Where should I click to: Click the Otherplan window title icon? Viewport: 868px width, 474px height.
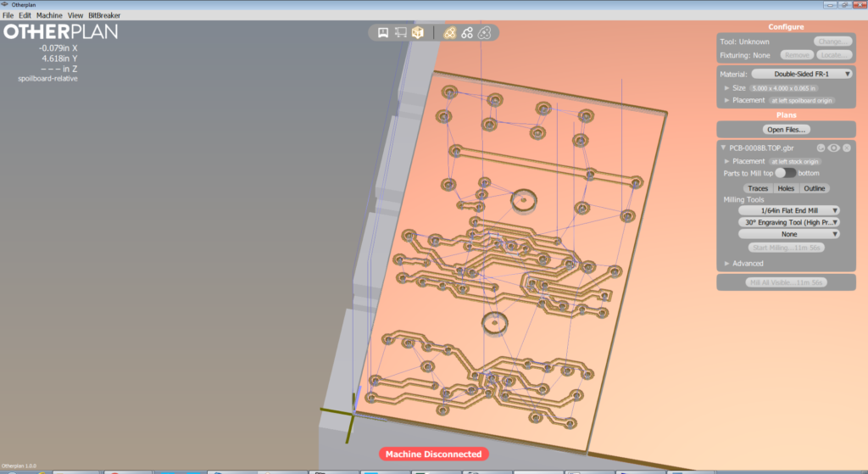point(5,4)
